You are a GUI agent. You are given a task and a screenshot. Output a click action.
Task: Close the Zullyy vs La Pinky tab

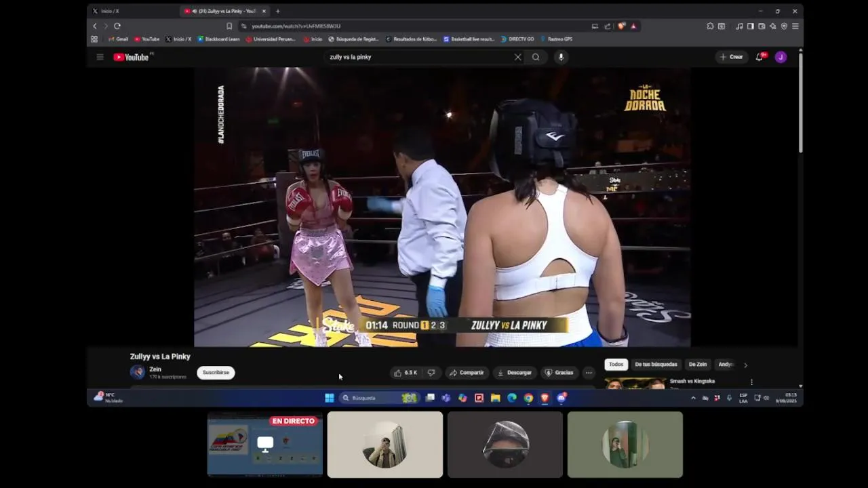point(264,11)
